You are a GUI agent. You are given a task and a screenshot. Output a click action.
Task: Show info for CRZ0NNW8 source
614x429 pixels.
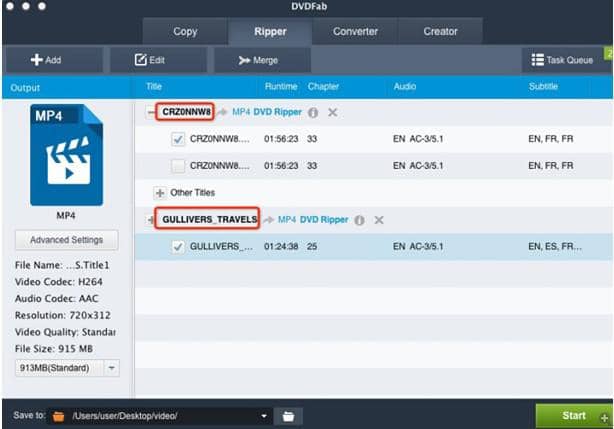coord(312,113)
